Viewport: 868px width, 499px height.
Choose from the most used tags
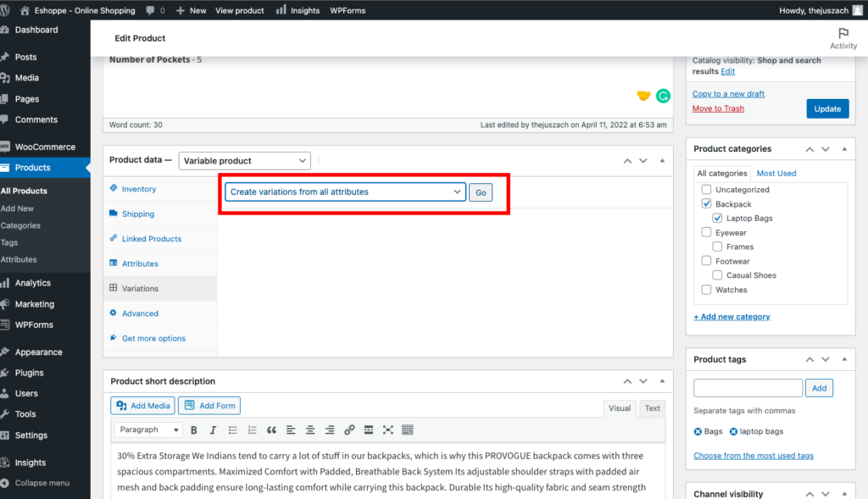[x=754, y=456]
